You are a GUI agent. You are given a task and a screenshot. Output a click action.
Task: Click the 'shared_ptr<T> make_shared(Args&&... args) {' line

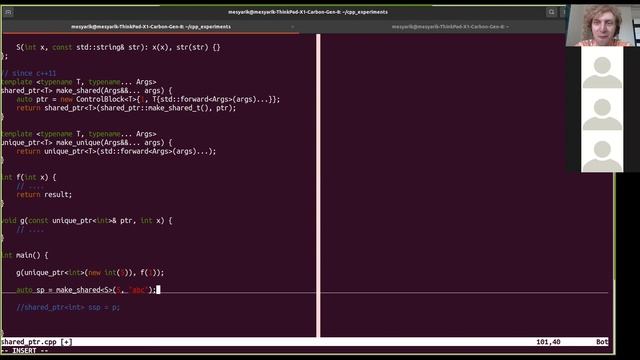pos(87,91)
